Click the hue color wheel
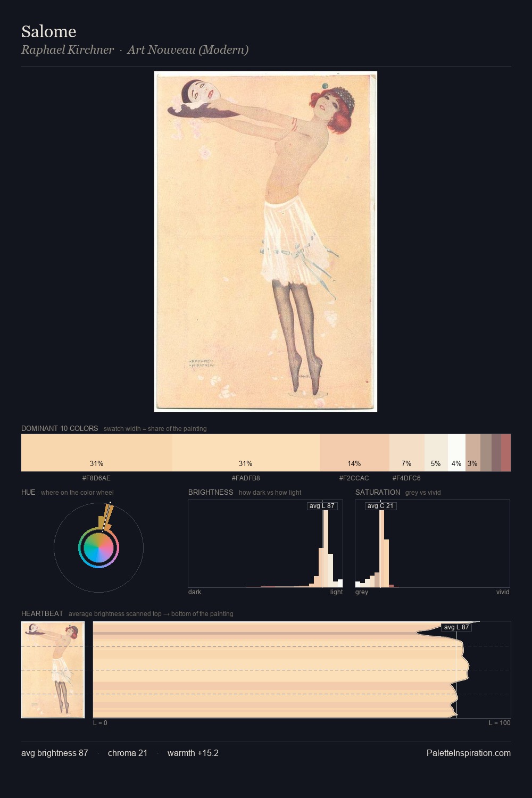The width and height of the screenshot is (532, 798). [98, 547]
